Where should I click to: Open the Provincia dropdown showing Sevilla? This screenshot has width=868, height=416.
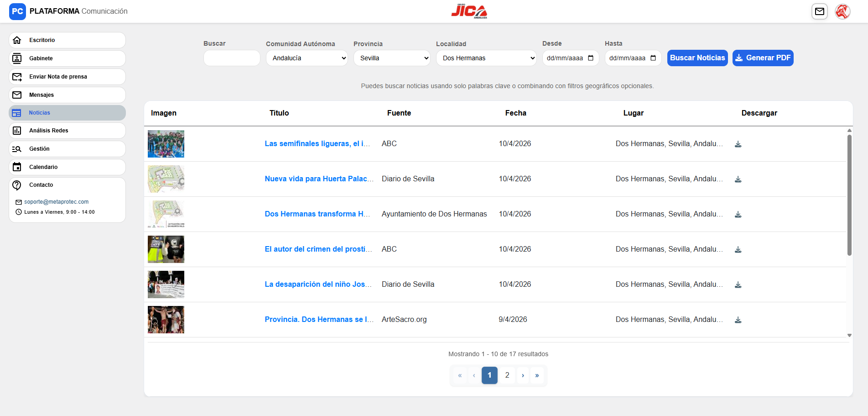pos(391,58)
